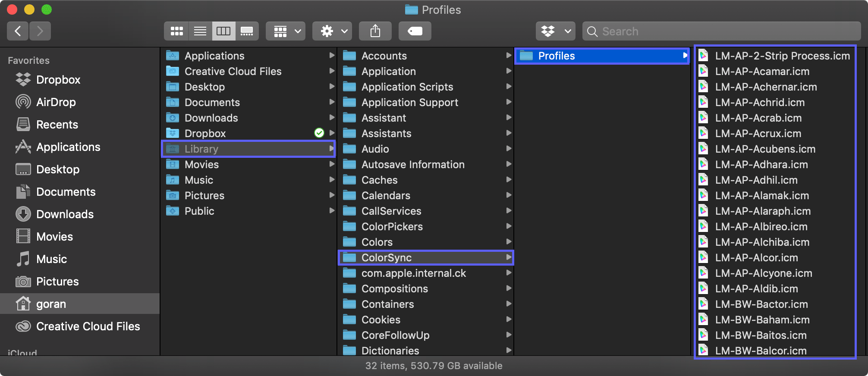
Task: Expand the Profiles folder disclosure arrow
Action: 685,56
